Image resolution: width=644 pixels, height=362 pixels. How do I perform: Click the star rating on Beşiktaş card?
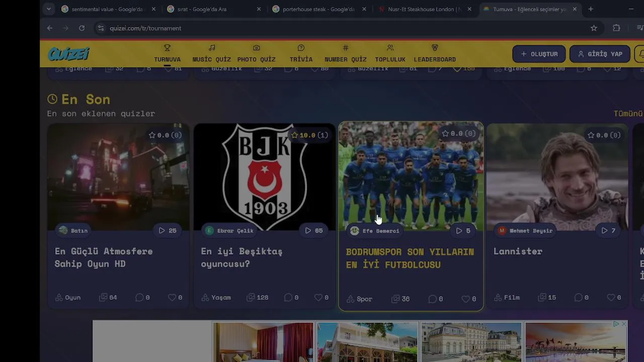pos(310,135)
